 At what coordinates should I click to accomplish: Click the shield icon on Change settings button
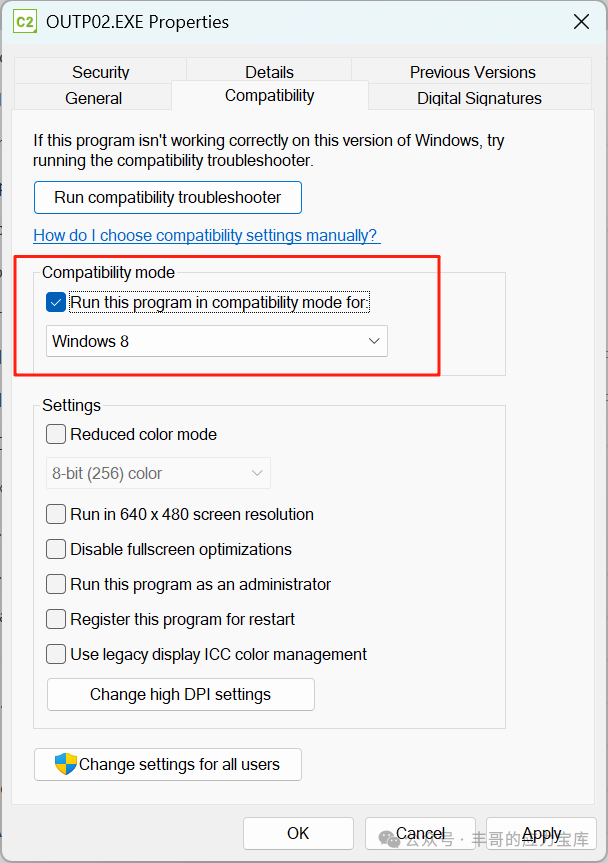(x=65, y=764)
